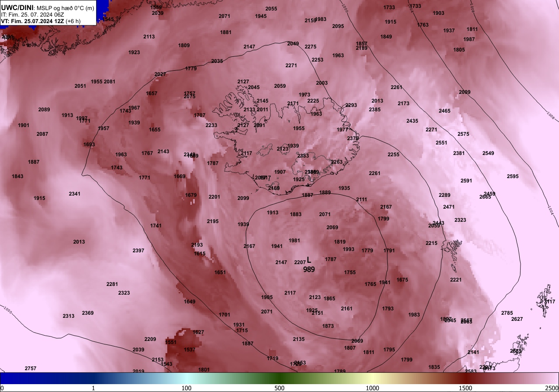The image size is (559, 392).
Task: Click the height value 2575
Action: coord(463,134)
